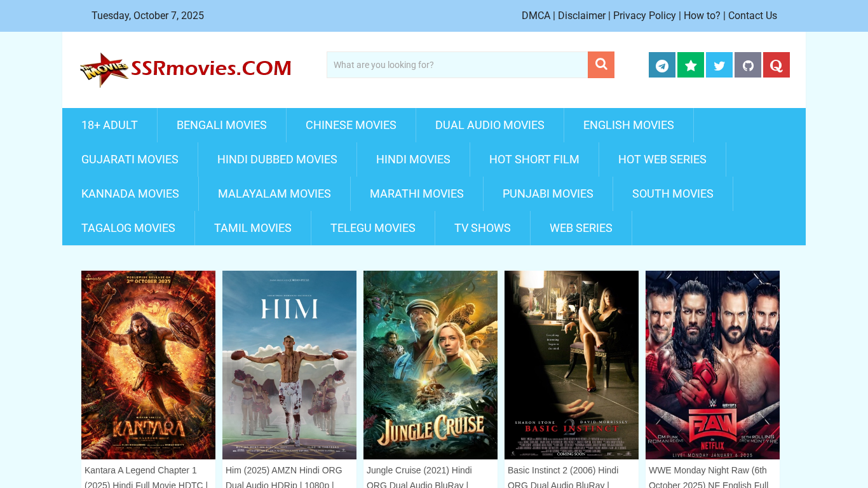
Task: Click the green star icon button
Action: 691,65
